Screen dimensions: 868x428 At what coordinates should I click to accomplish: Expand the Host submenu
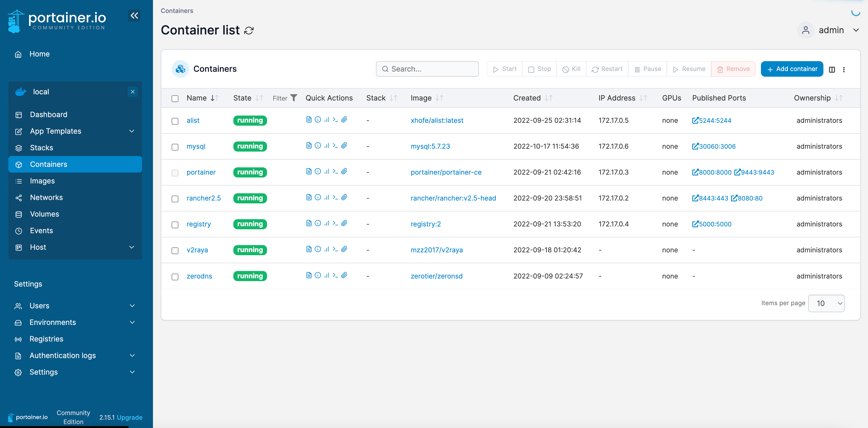[x=132, y=247]
